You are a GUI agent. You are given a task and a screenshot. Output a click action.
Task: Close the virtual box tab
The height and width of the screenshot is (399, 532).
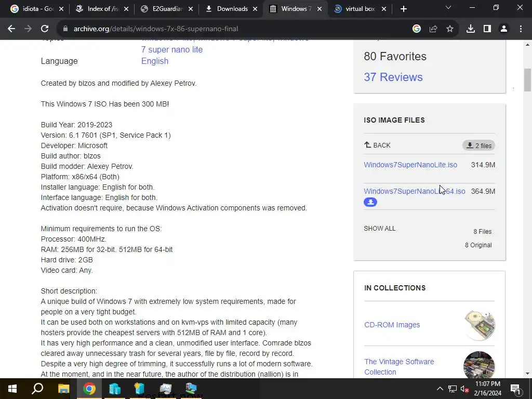pos(384,9)
